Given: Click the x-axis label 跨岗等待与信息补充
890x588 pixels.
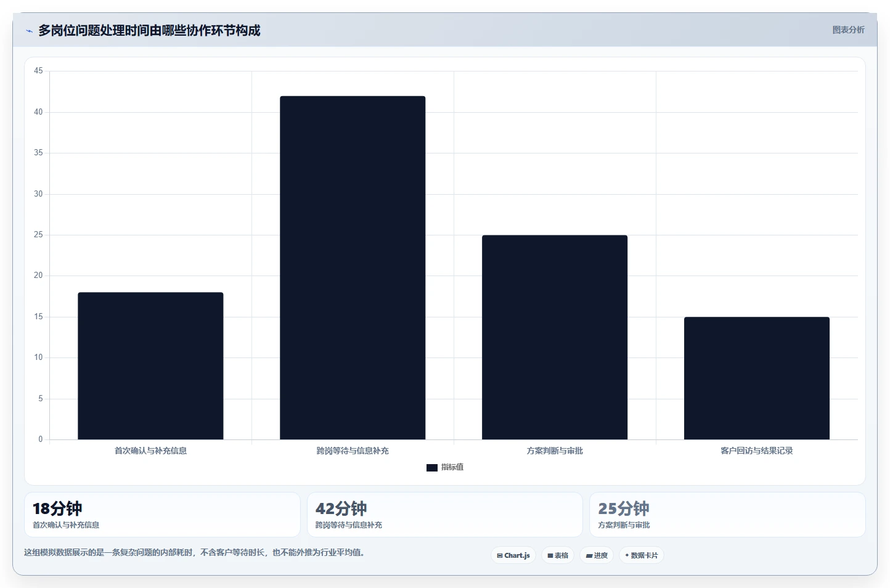Looking at the screenshot, I should [353, 451].
